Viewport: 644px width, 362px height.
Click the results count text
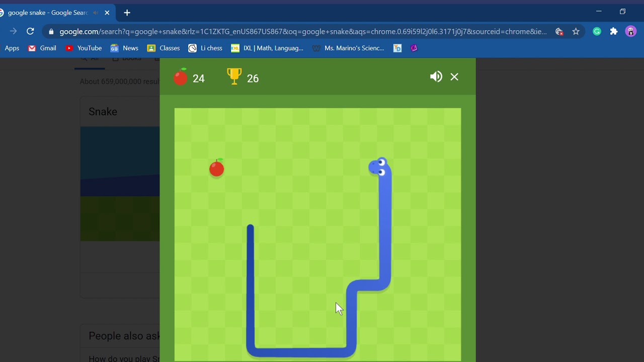point(119,81)
